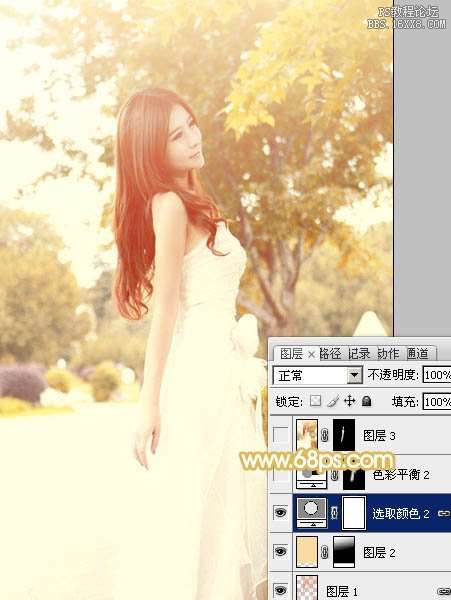451x600 pixels.
Task: Switch to the 路径 tab
Action: point(330,354)
